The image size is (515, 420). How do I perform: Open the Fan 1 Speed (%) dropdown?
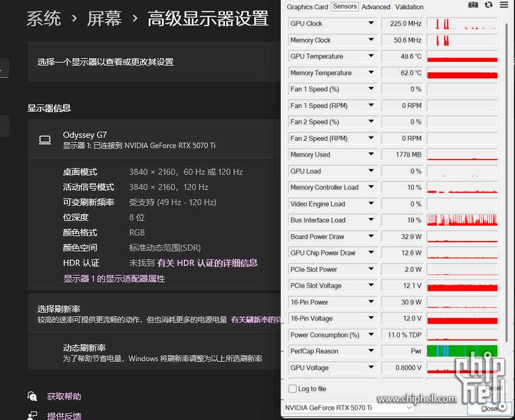pos(371,89)
